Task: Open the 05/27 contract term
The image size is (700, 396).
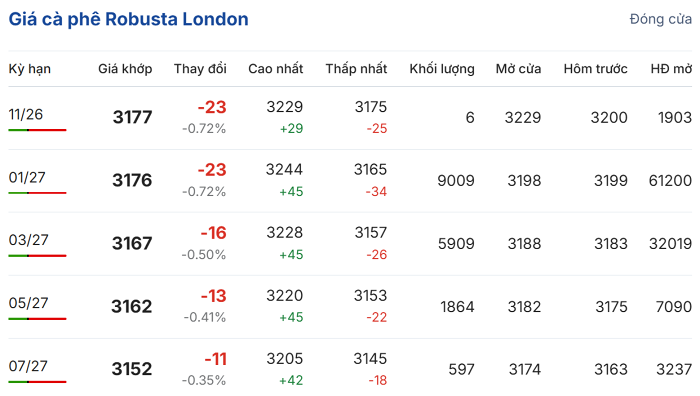Action: point(28,303)
